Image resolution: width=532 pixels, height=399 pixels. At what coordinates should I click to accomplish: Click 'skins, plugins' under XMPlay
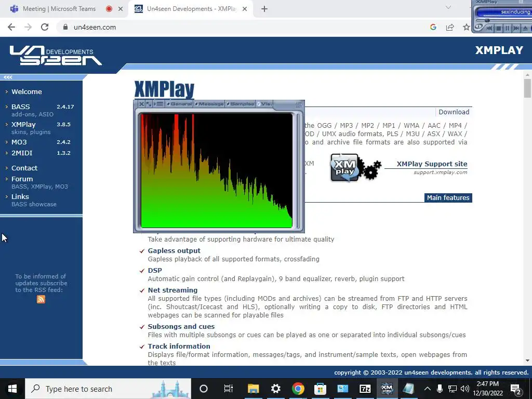click(31, 132)
